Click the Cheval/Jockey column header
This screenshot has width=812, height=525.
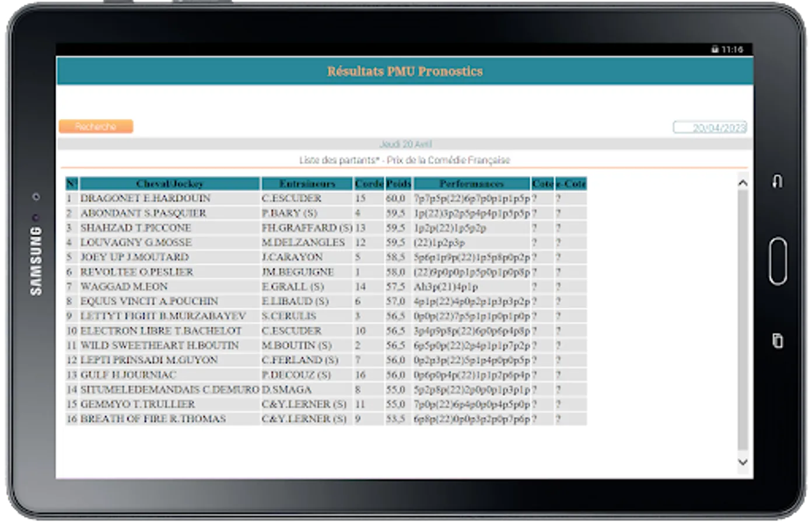[x=170, y=184]
